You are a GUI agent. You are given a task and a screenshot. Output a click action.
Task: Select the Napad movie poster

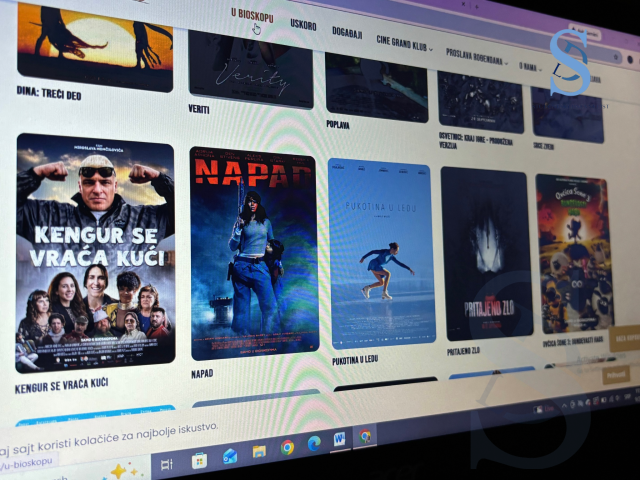pyautogui.click(x=254, y=253)
